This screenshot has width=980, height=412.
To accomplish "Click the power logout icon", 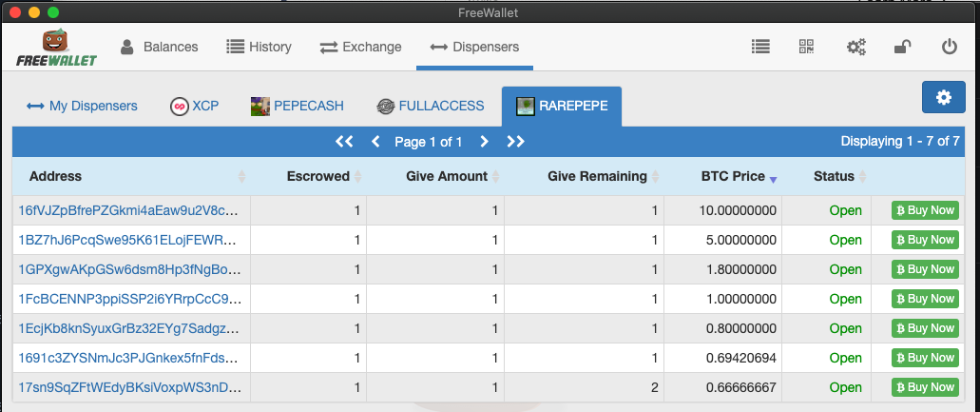I will 950,47.
